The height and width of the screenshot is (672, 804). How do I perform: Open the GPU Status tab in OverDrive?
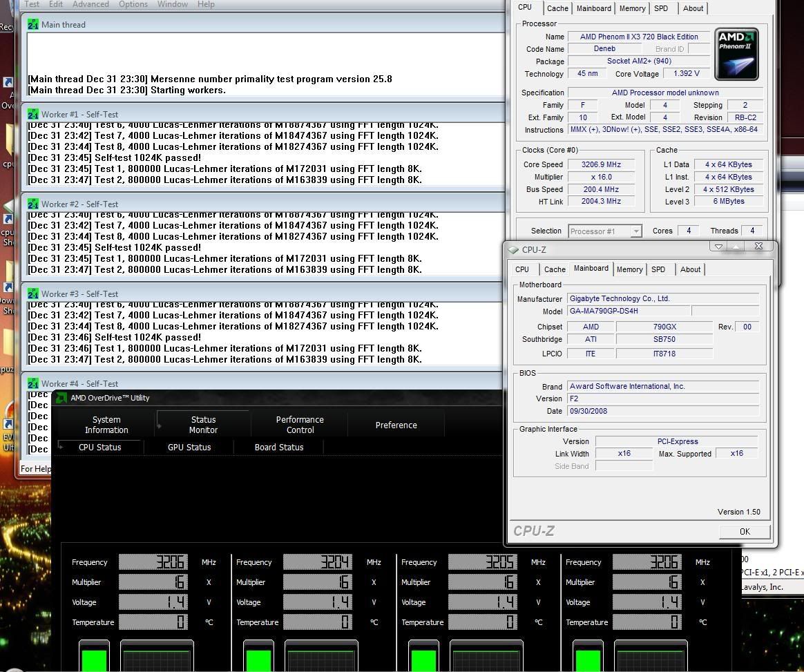pos(189,448)
